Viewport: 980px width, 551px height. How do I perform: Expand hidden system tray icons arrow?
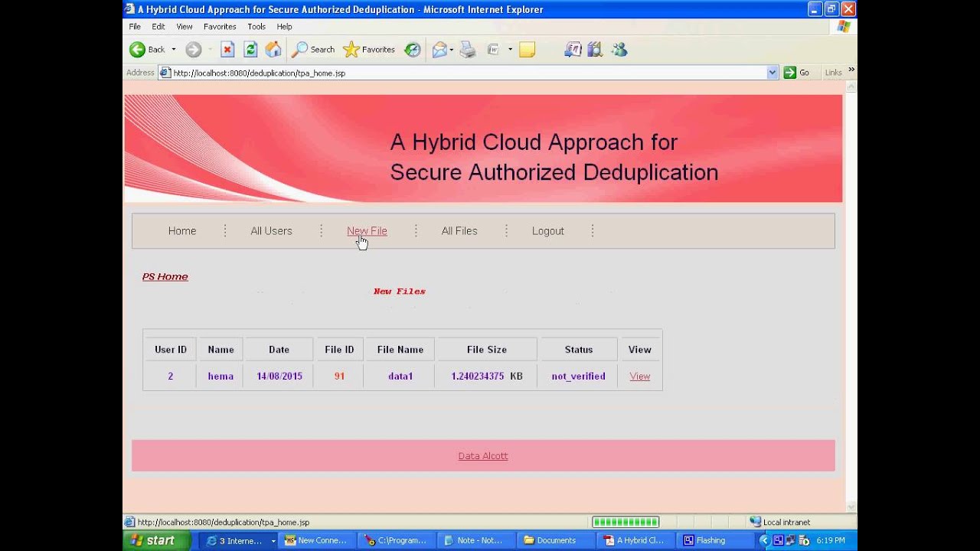[764, 540]
